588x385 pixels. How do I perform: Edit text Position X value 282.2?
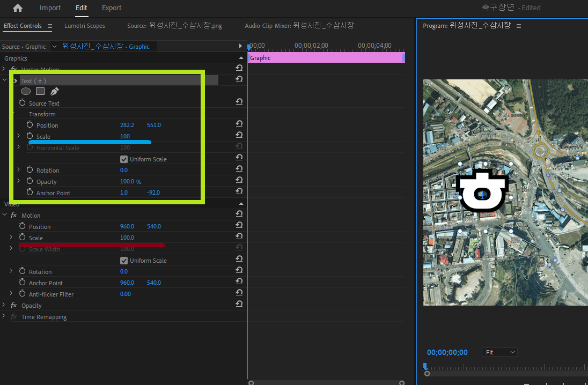(127, 125)
